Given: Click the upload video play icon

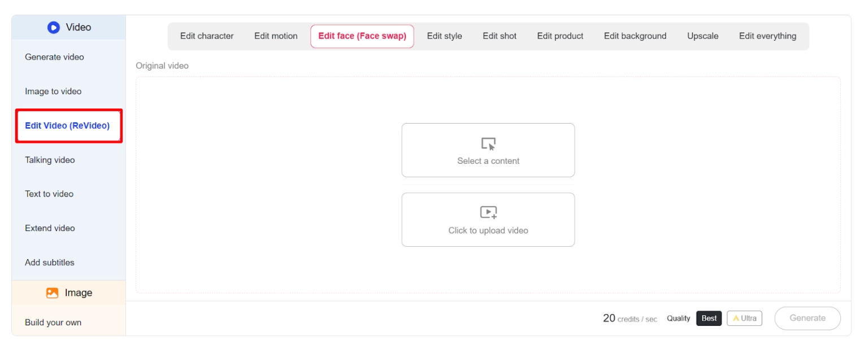Looking at the screenshot, I should point(488,212).
